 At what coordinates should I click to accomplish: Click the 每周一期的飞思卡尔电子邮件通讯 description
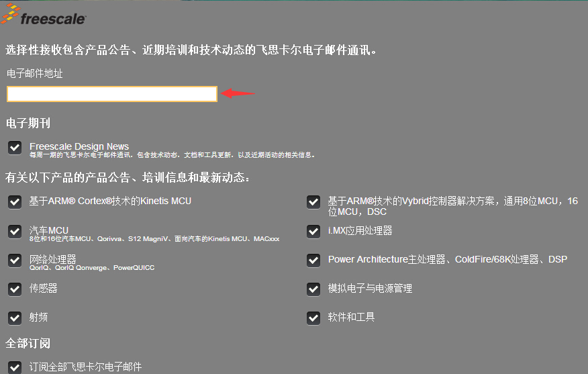(x=172, y=155)
